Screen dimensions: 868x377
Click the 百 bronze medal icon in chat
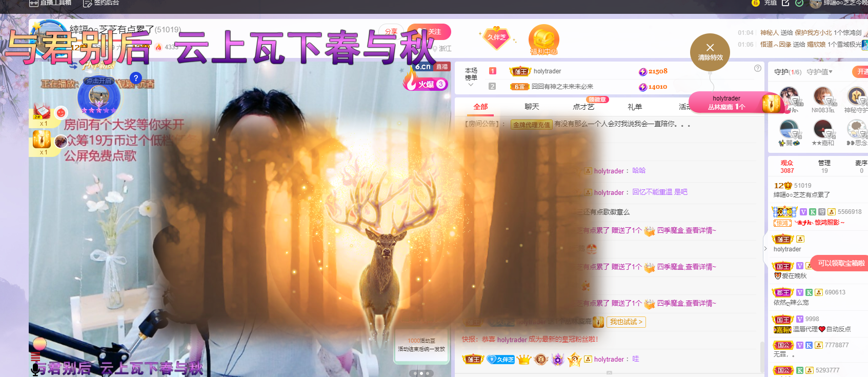(541, 360)
